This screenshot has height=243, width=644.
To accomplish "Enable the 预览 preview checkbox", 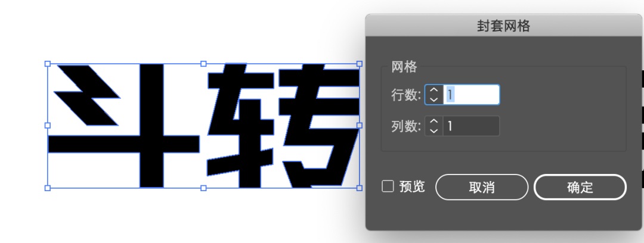I will [388, 187].
